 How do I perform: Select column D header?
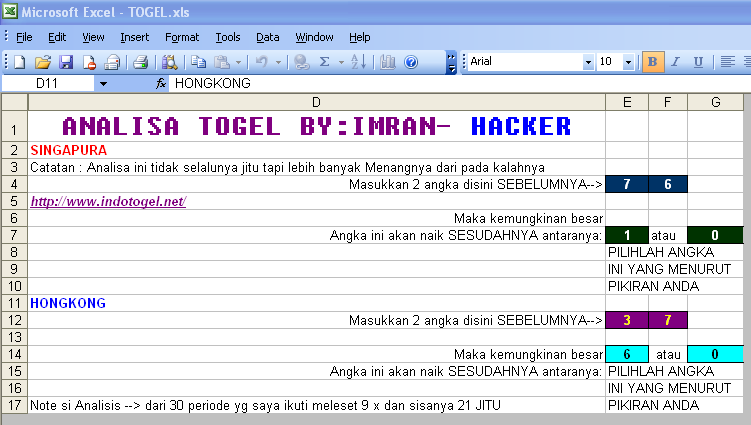click(317, 102)
